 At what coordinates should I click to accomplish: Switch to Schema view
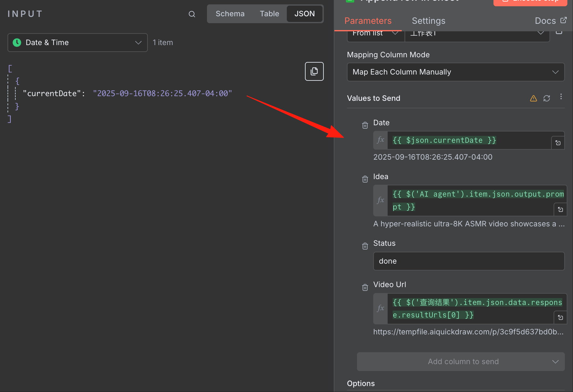pos(230,14)
